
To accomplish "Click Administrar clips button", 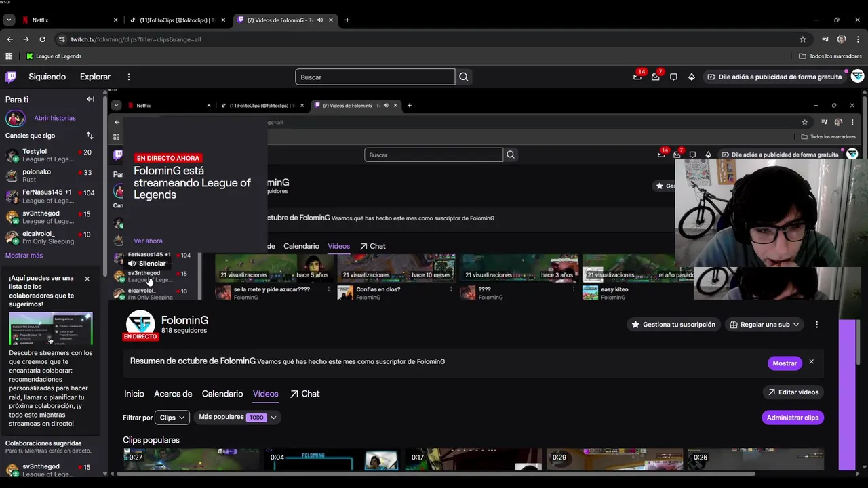I will [x=793, y=418].
